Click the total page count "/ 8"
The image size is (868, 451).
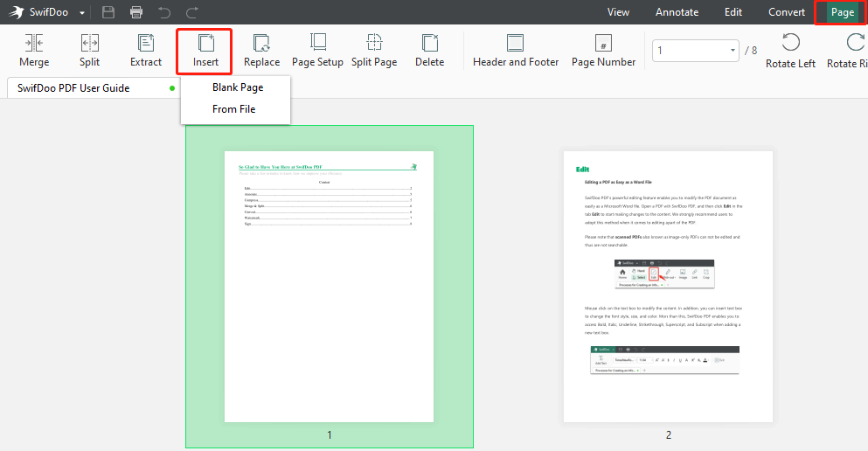pos(751,51)
